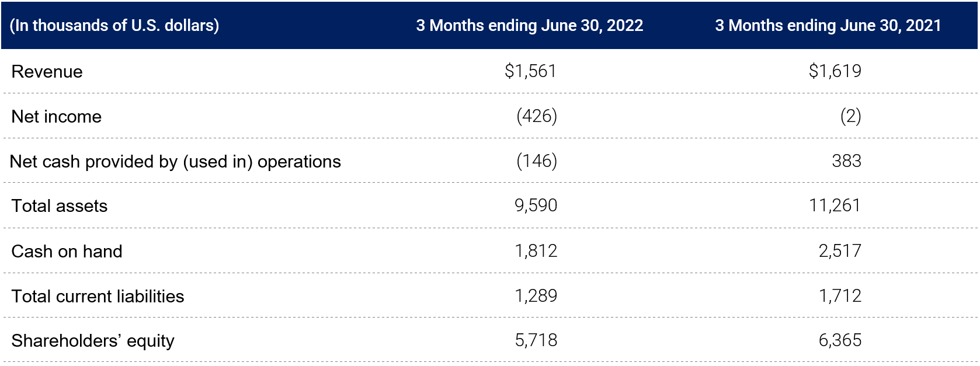Select the (146) operations cash value
This screenshot has height=366, width=980.
pyautogui.click(x=536, y=161)
